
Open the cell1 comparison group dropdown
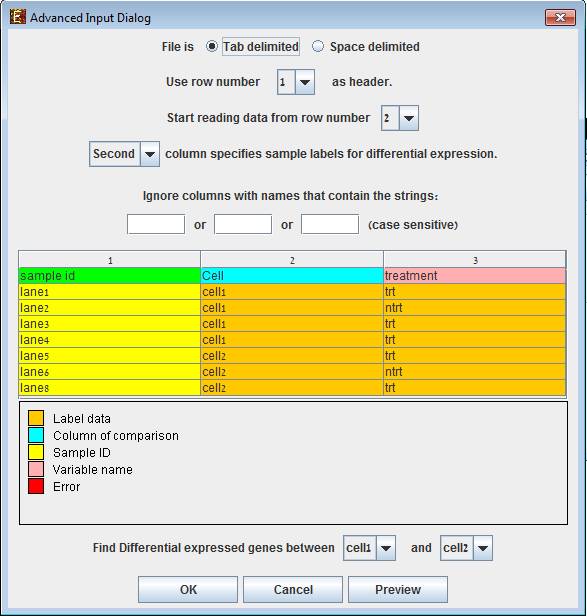[x=386, y=548]
